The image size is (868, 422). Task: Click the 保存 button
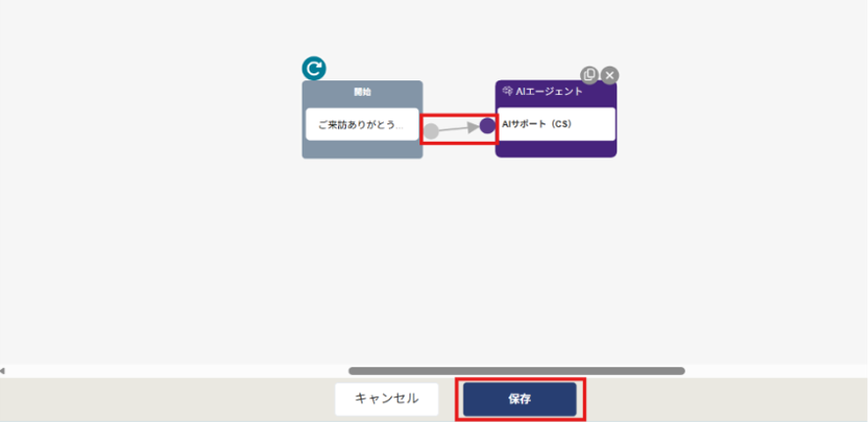point(520,399)
